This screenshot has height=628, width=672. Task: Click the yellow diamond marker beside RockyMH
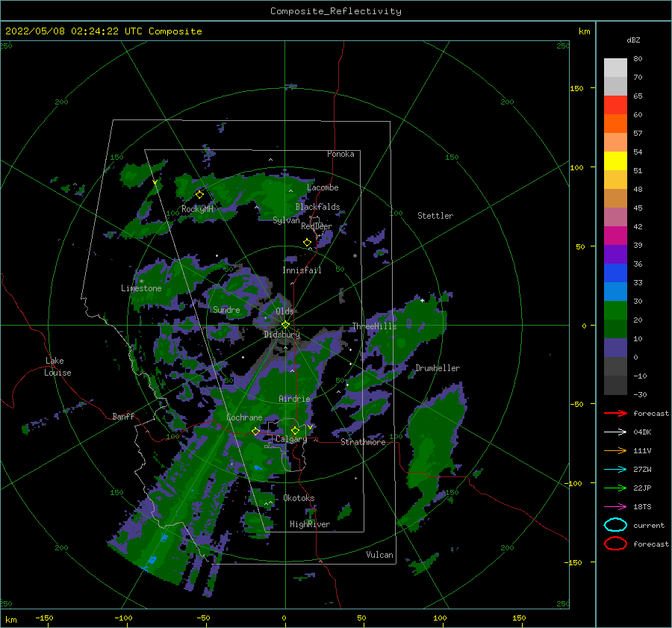click(199, 195)
